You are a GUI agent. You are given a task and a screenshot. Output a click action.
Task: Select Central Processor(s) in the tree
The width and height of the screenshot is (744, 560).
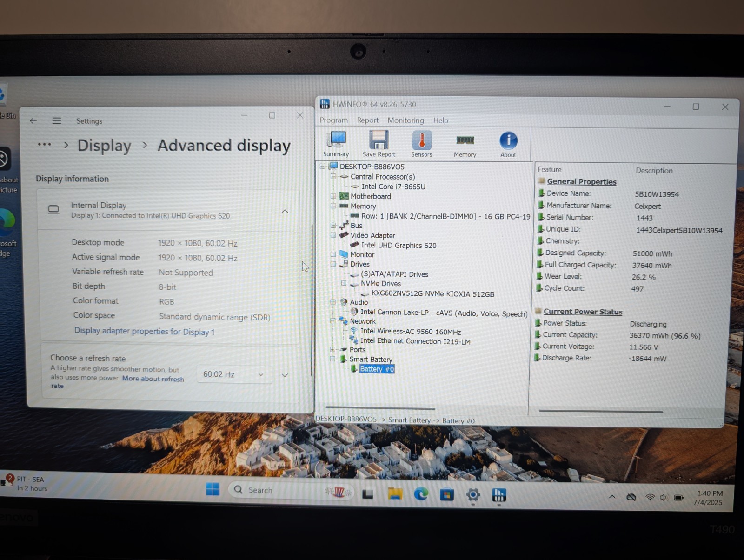pos(382,177)
